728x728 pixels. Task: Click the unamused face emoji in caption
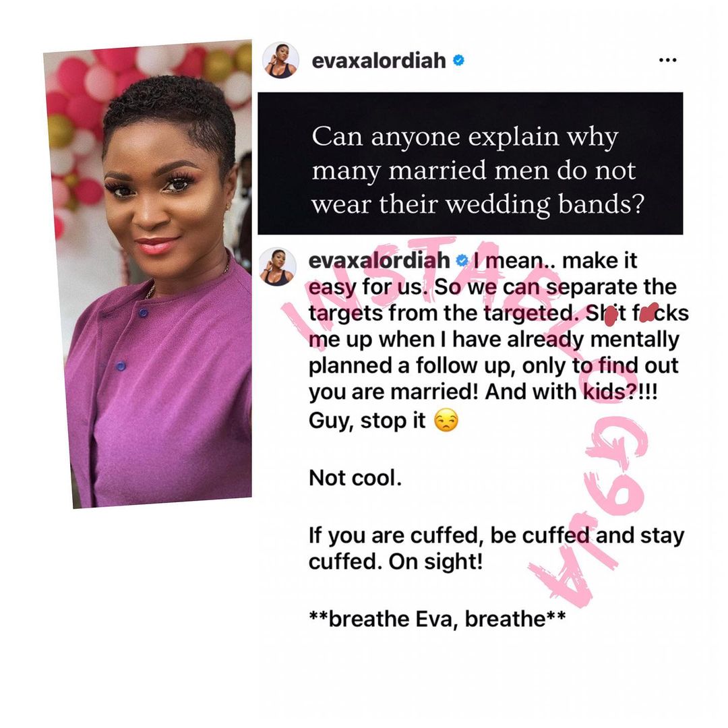coord(446,421)
